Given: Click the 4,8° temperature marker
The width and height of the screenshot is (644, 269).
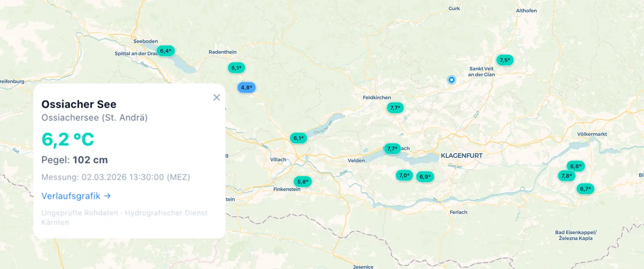Looking at the screenshot, I should [245, 87].
